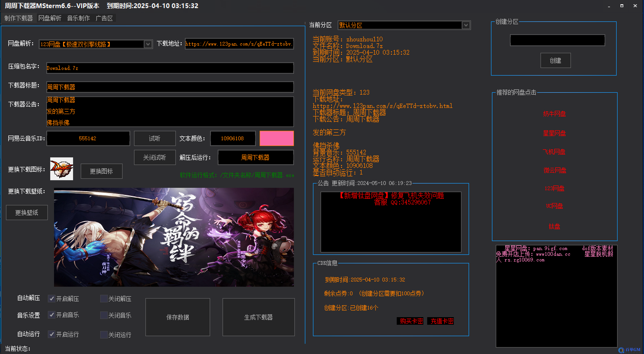
Task: Click the 试听 button
Action: tap(155, 138)
